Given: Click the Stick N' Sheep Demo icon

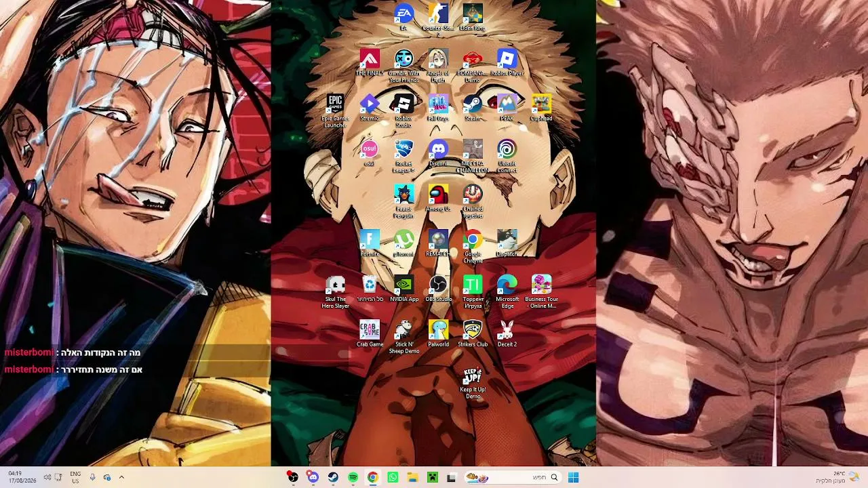Looking at the screenshot, I should click(x=403, y=338).
